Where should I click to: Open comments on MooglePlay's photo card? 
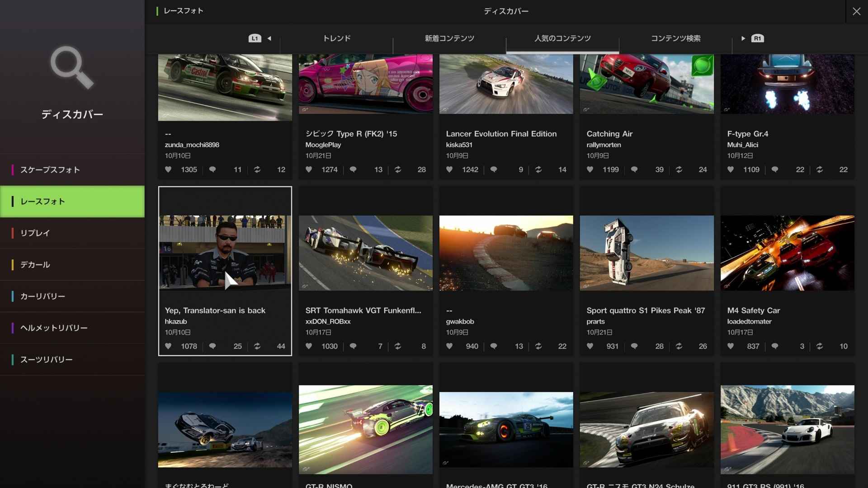[x=353, y=169]
